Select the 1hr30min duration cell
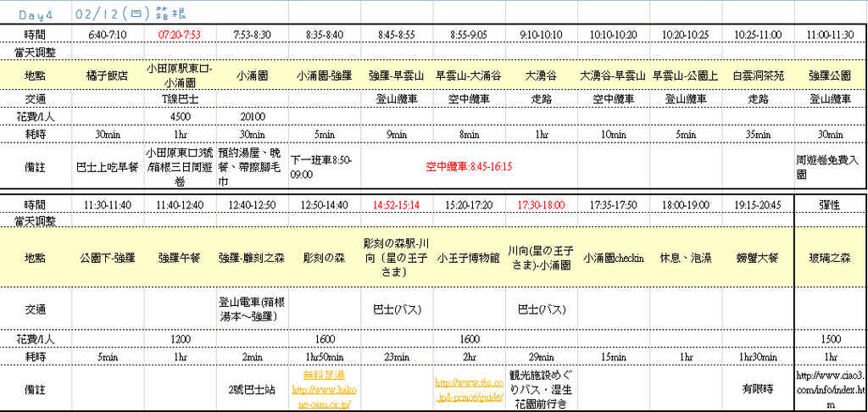868x412 pixels. (x=758, y=357)
